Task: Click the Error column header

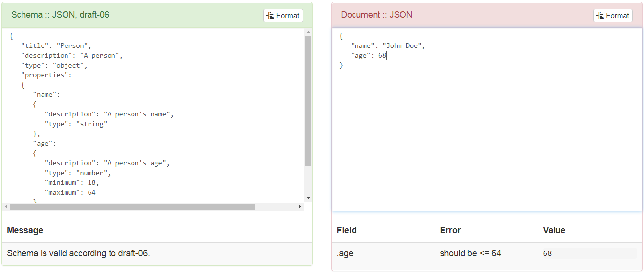Action: pyautogui.click(x=450, y=230)
